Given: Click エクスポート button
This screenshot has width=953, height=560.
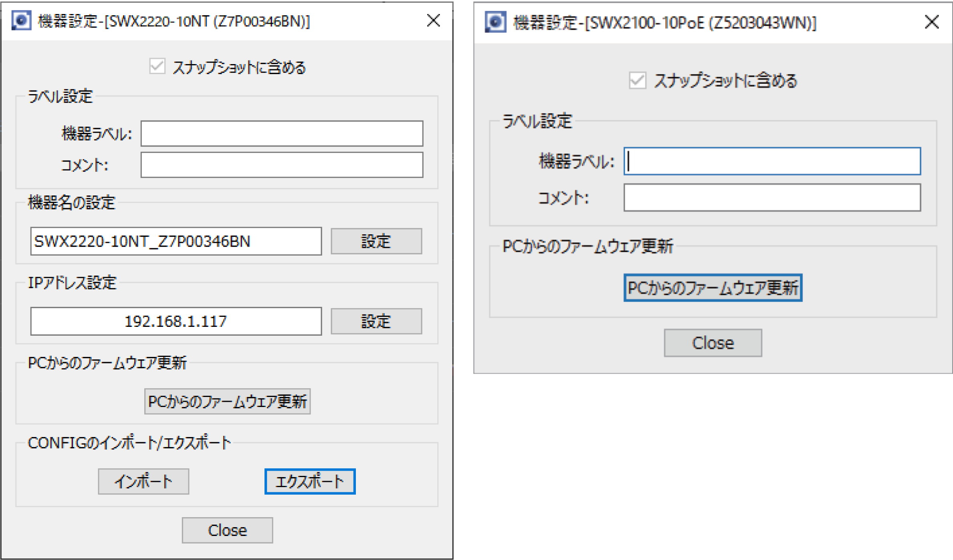Looking at the screenshot, I should (x=310, y=481).
